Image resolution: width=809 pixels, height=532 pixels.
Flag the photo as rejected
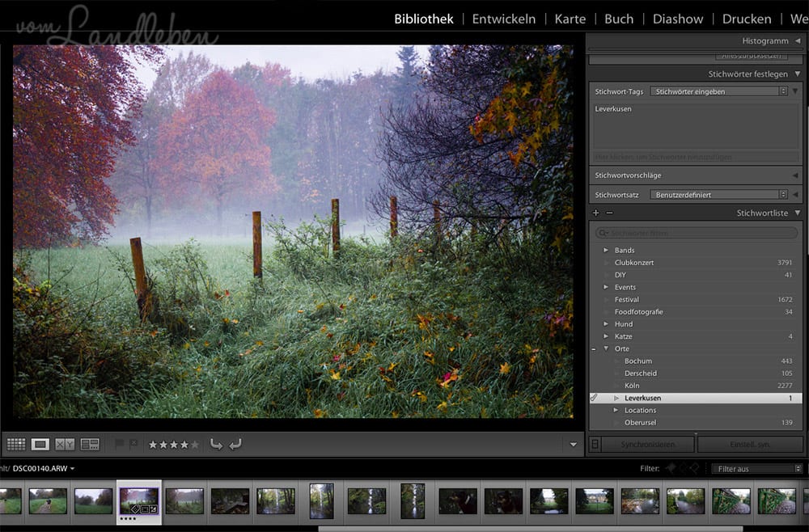133,443
